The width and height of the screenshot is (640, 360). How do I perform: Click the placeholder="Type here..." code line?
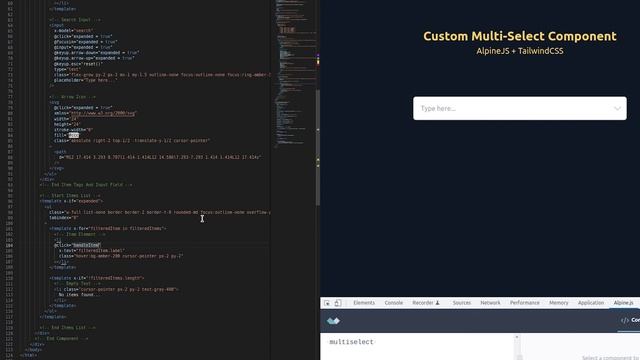point(86,80)
